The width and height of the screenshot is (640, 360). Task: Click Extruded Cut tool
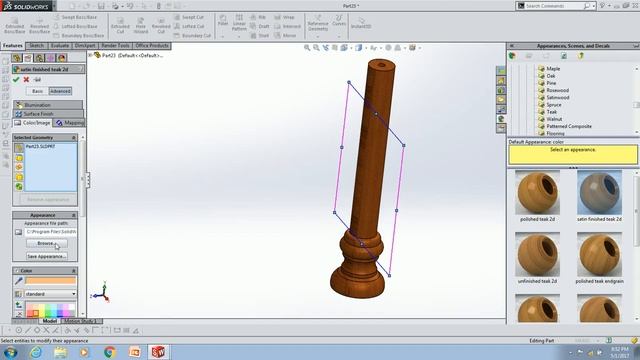(120, 25)
